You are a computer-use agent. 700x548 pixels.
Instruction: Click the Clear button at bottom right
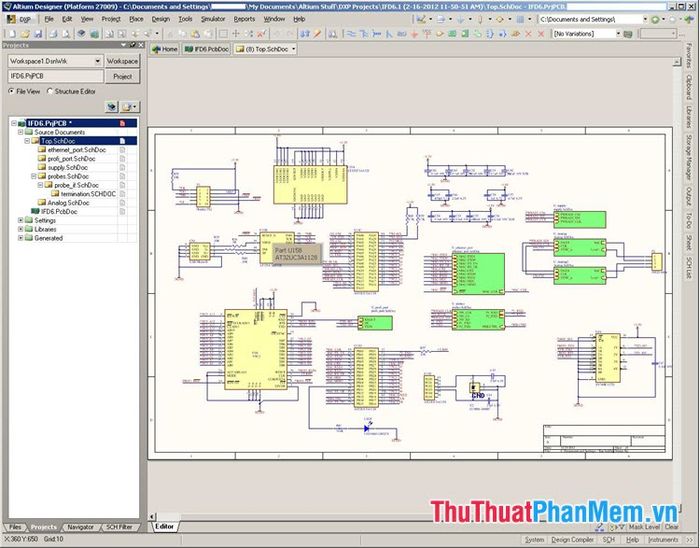(671, 527)
